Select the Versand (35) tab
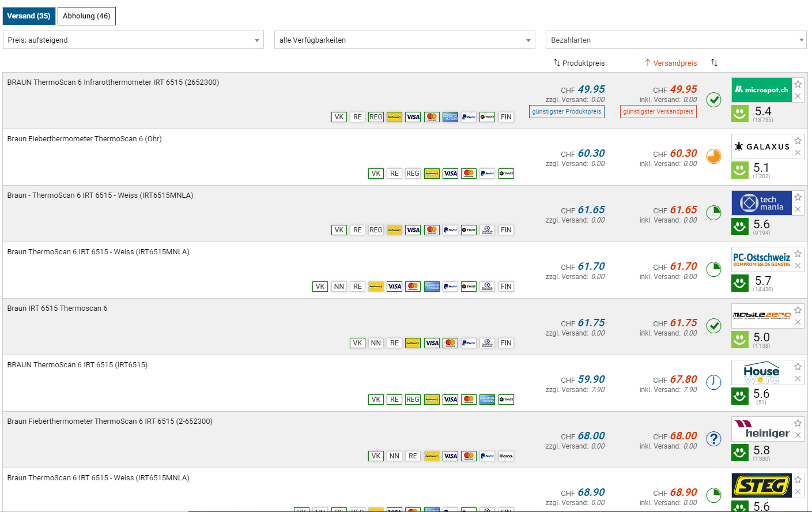The image size is (812, 512). (29, 16)
